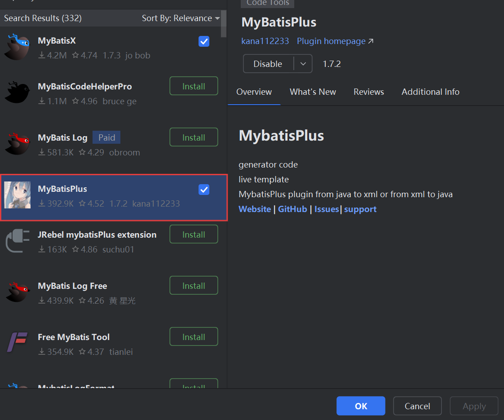Click the 4.74 star rating of MyBatisX
This screenshot has width=504, height=420.
click(x=85, y=56)
